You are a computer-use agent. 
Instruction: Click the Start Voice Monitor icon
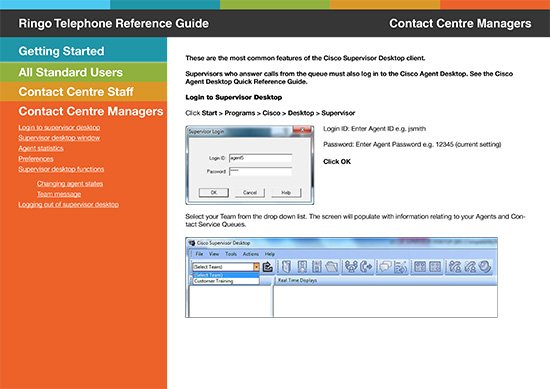(455, 267)
